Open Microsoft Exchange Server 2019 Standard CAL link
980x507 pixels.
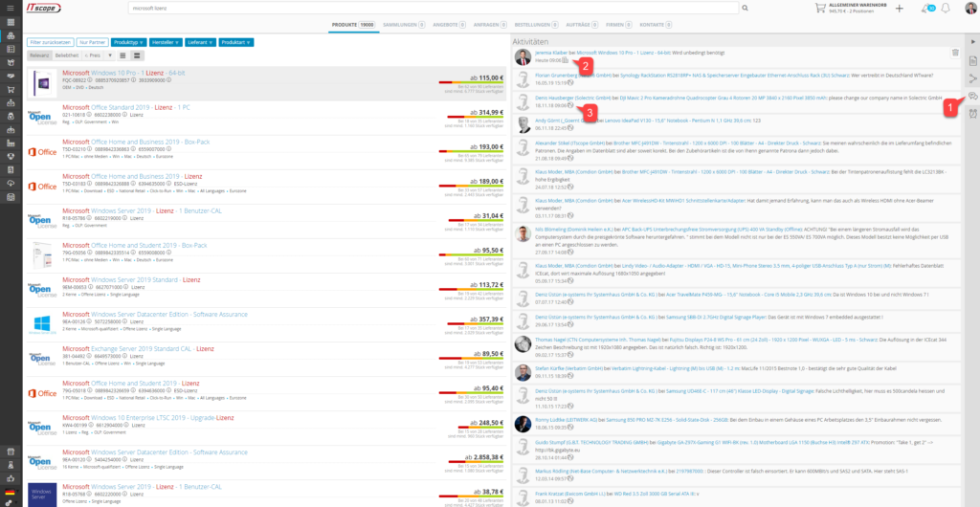(138, 349)
